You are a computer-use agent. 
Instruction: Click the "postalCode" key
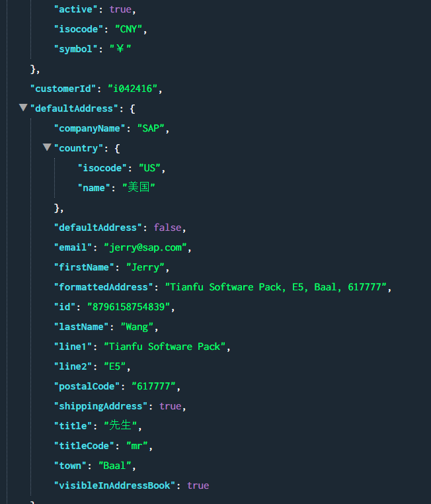pyautogui.click(x=87, y=386)
